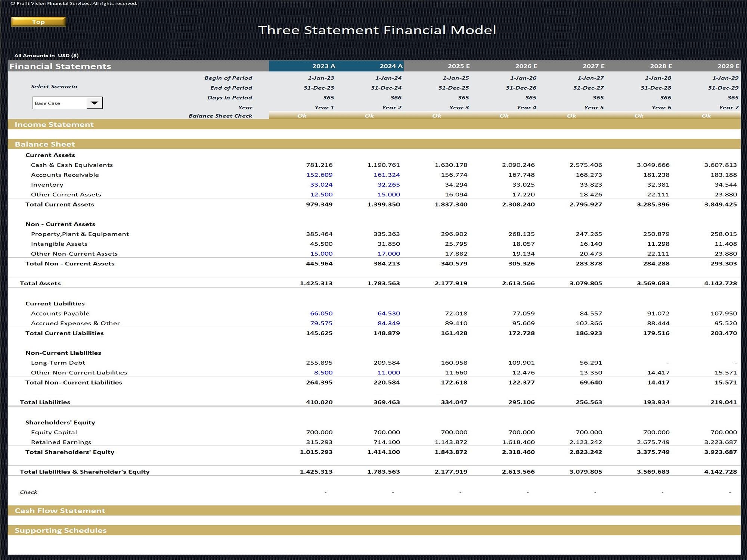Click the Retained Earnings row label
The width and height of the screenshot is (747, 560).
click(61, 442)
